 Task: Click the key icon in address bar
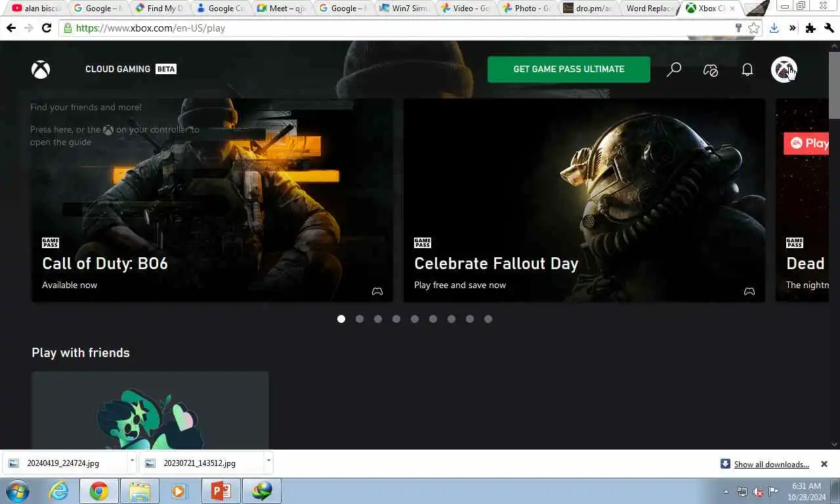[x=738, y=28]
